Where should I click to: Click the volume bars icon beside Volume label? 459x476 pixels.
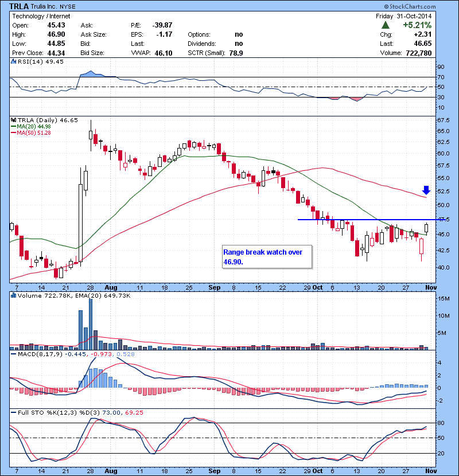click(13, 295)
